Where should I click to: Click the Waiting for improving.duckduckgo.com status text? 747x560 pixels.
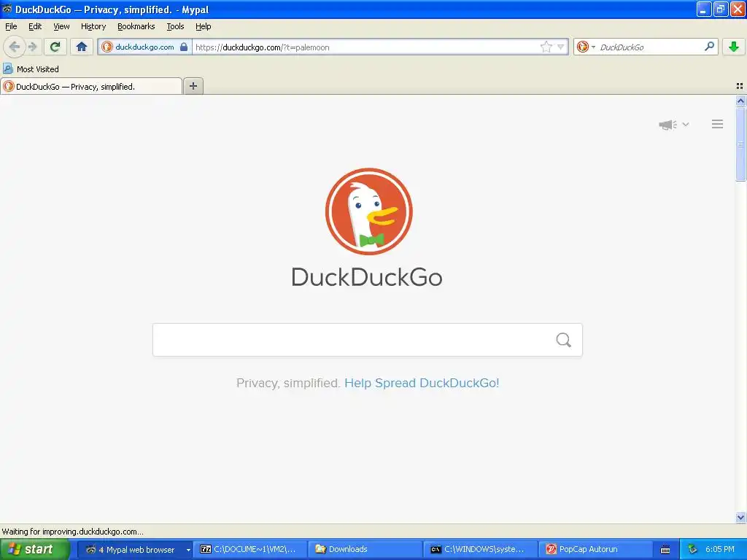pyautogui.click(x=72, y=532)
